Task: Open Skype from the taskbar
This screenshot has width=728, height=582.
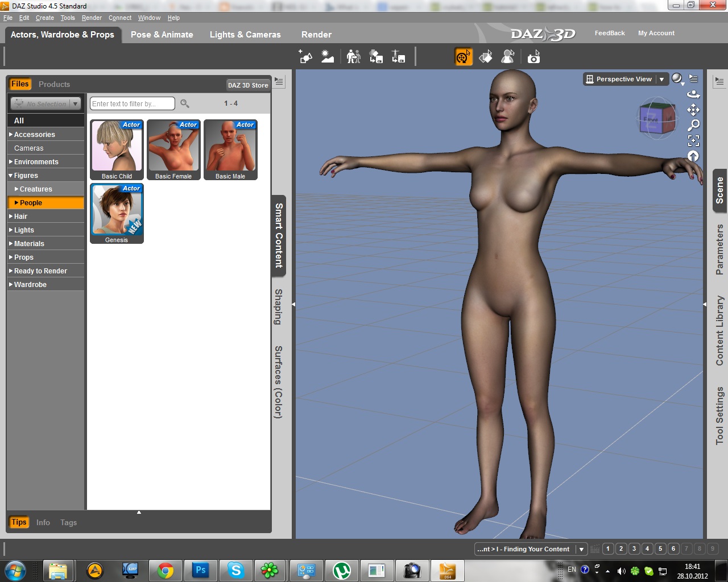Action: 236,570
